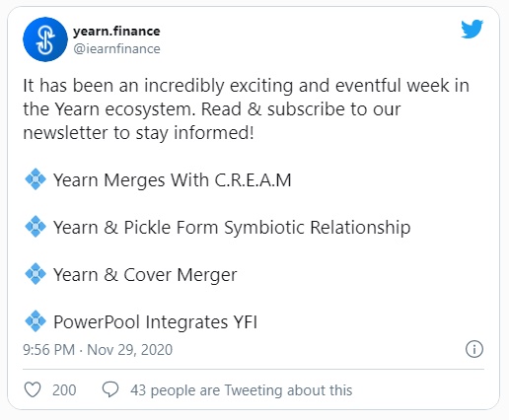
Task: Open the Twitter info circle icon
Action: click(x=474, y=349)
